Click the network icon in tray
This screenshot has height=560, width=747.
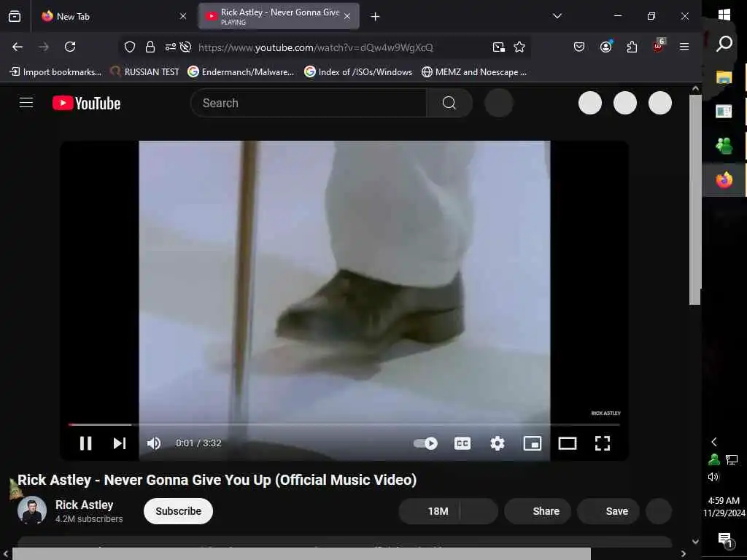coord(732,459)
